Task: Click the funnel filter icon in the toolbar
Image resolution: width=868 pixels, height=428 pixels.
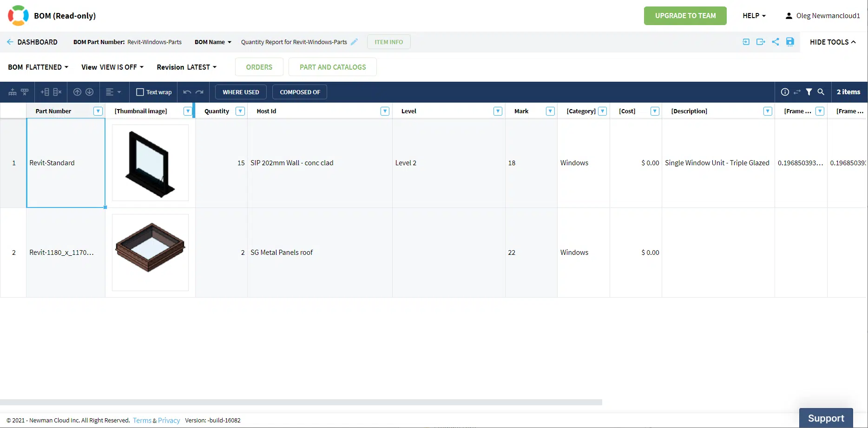Action: (809, 92)
